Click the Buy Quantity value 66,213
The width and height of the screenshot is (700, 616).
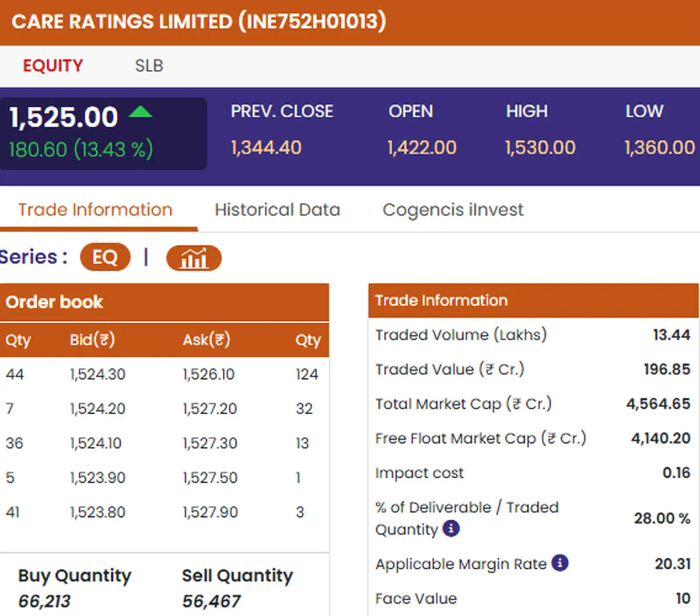tap(44, 601)
